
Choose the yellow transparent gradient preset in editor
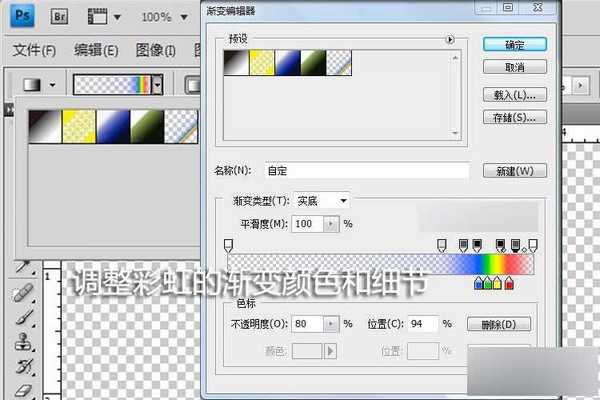(260, 63)
